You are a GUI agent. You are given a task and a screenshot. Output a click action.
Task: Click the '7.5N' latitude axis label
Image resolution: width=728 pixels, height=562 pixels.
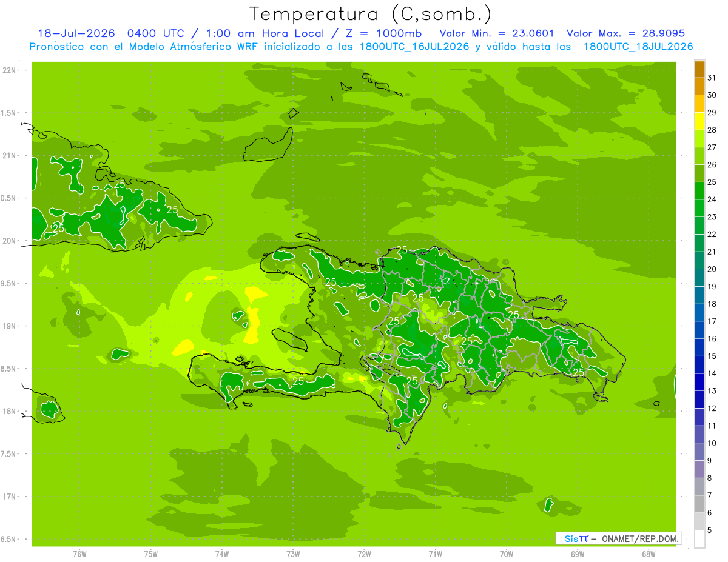(x=9, y=454)
